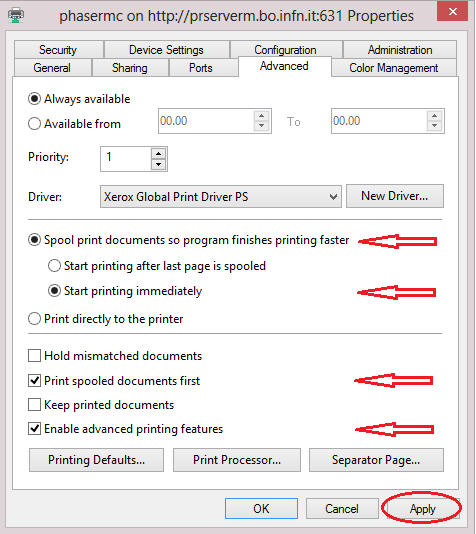Open the Color Management tab
The height and width of the screenshot is (534, 476).
pyautogui.click(x=394, y=68)
